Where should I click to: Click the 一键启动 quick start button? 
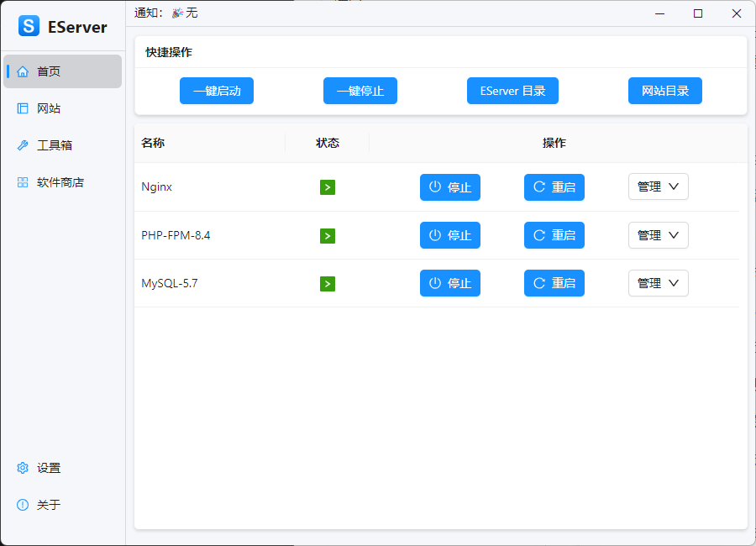coord(217,91)
